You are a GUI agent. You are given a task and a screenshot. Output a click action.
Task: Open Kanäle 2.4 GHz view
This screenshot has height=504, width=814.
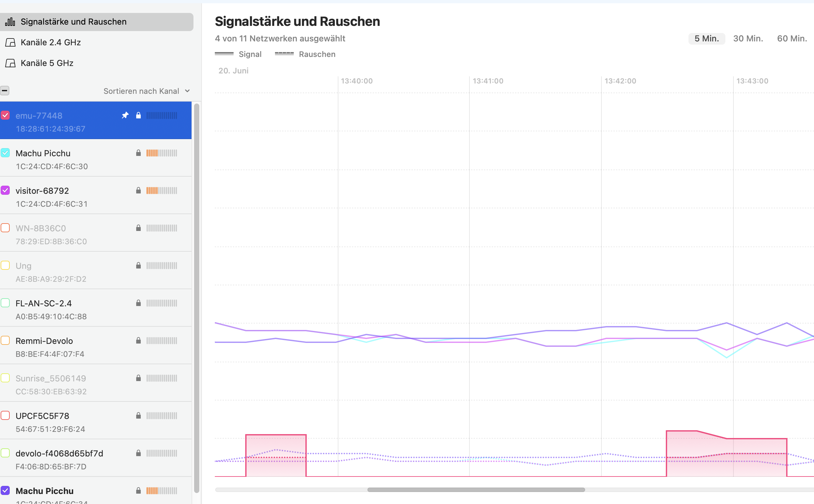click(51, 42)
